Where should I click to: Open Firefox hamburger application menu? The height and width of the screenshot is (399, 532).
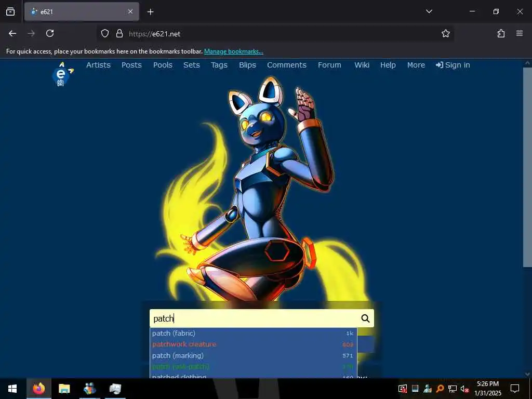pos(520,33)
